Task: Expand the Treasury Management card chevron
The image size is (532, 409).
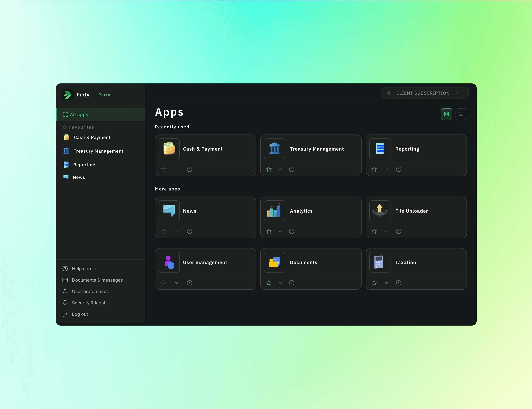Action: (x=280, y=169)
